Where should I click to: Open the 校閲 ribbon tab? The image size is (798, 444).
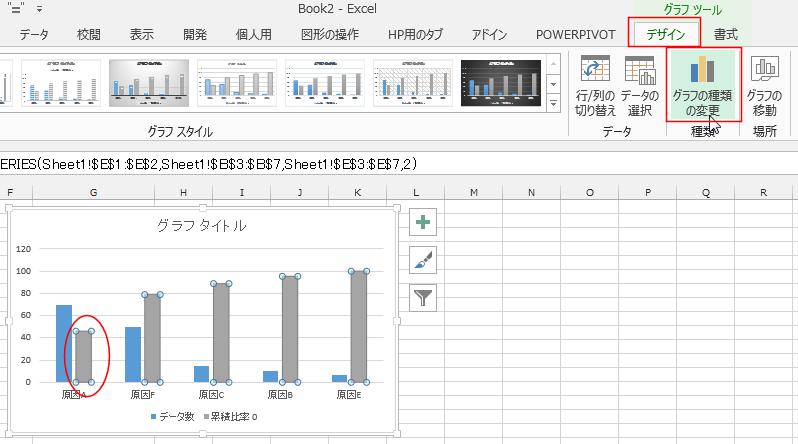88,34
